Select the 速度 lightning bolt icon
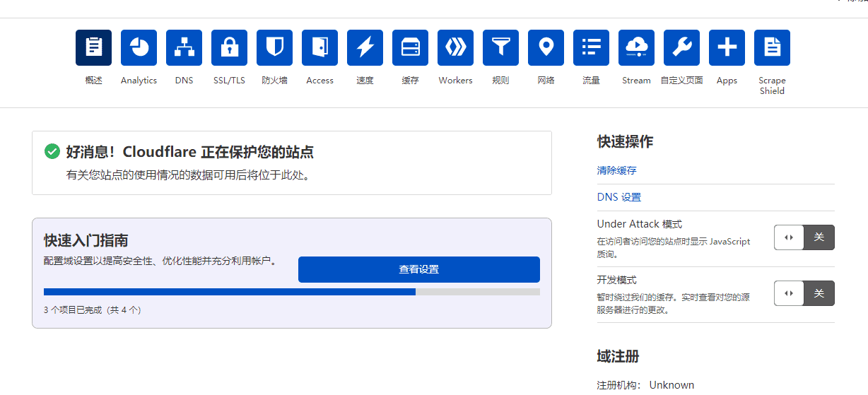The image size is (868, 395). coord(365,47)
